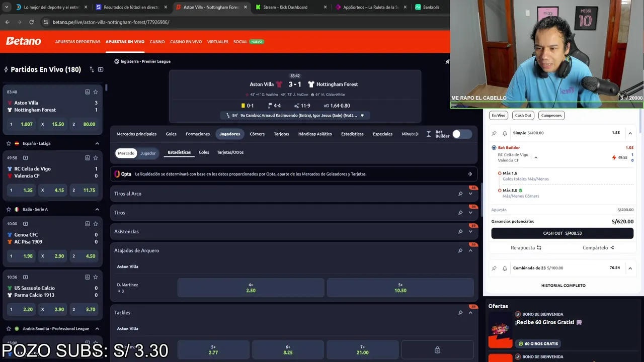Favorite the España - LaLiga league star

click(9, 143)
